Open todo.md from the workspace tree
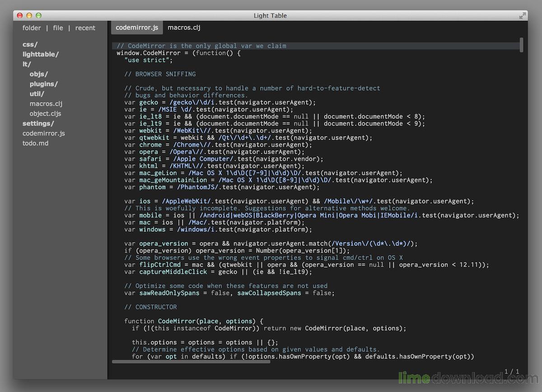The image size is (542, 392). (35, 143)
